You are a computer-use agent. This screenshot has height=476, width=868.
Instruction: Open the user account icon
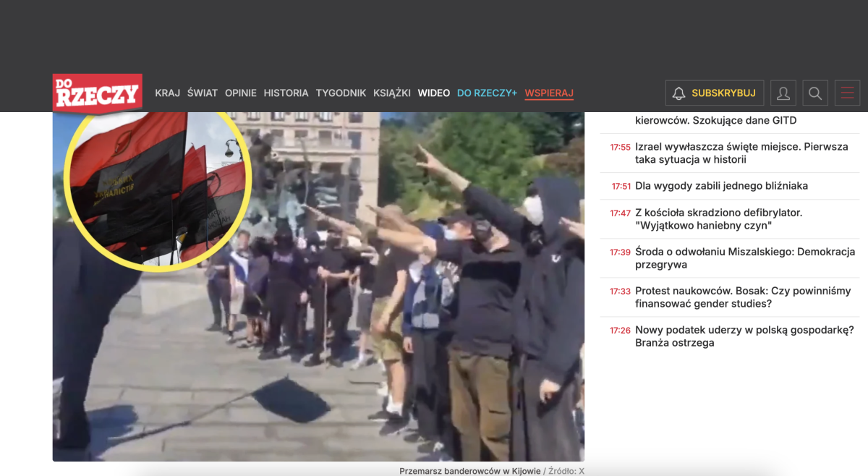click(x=783, y=93)
